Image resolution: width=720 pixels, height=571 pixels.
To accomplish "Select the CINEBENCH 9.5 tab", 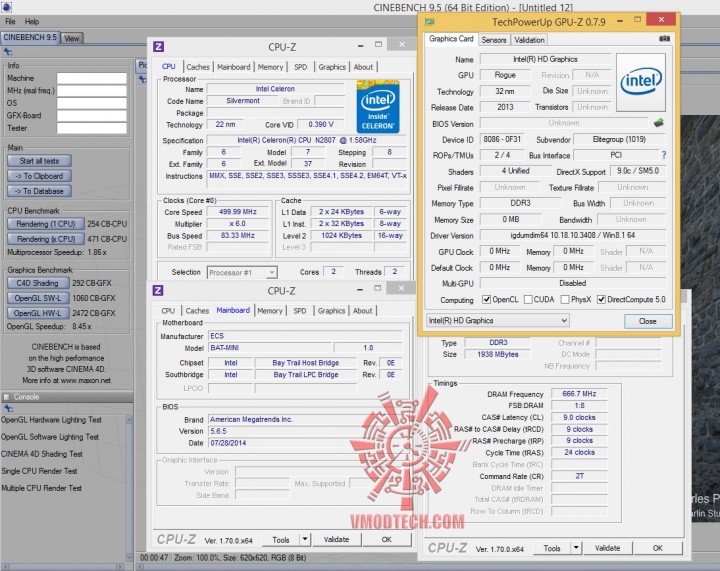I will pyautogui.click(x=30, y=37).
